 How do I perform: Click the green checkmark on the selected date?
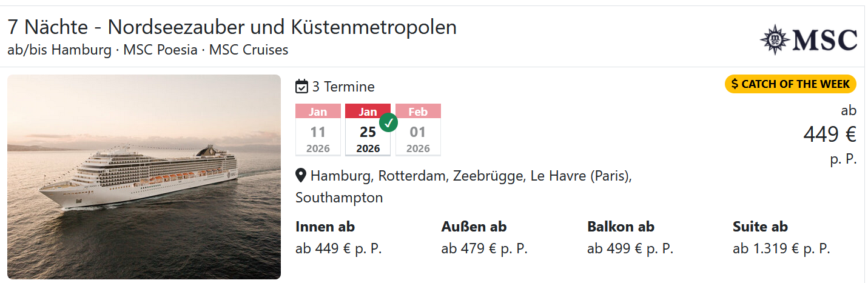[x=388, y=122]
